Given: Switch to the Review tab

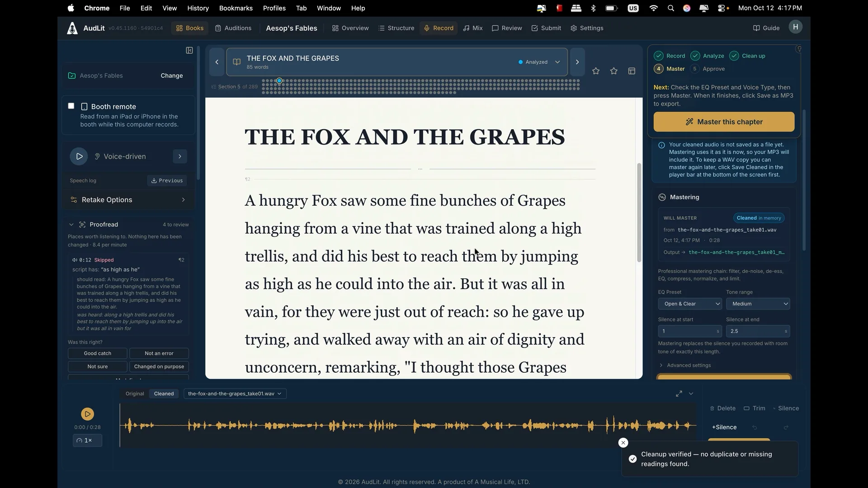Looking at the screenshot, I should coord(507,28).
